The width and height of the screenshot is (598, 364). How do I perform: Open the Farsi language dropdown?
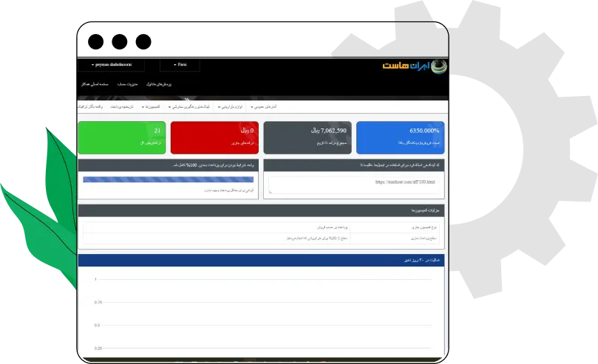[x=179, y=64]
